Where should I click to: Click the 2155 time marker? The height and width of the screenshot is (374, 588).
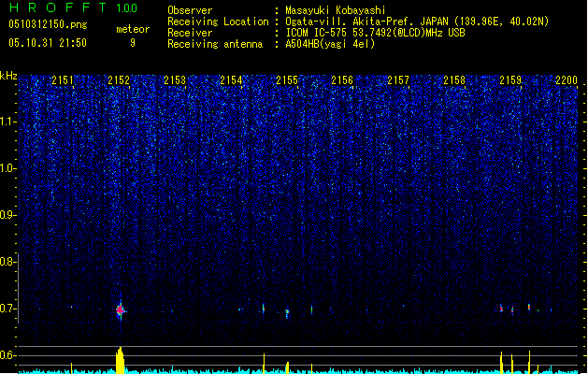[287, 80]
